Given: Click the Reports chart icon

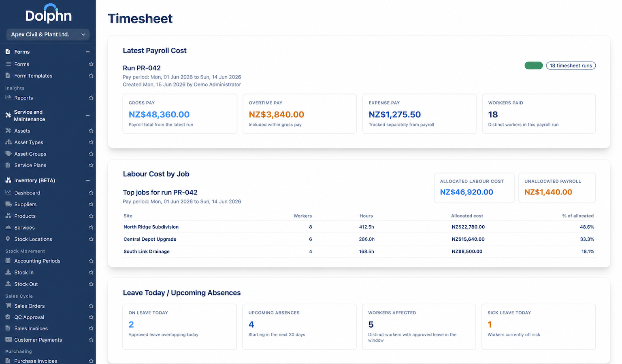Looking at the screenshot, I should pyautogui.click(x=8, y=97).
